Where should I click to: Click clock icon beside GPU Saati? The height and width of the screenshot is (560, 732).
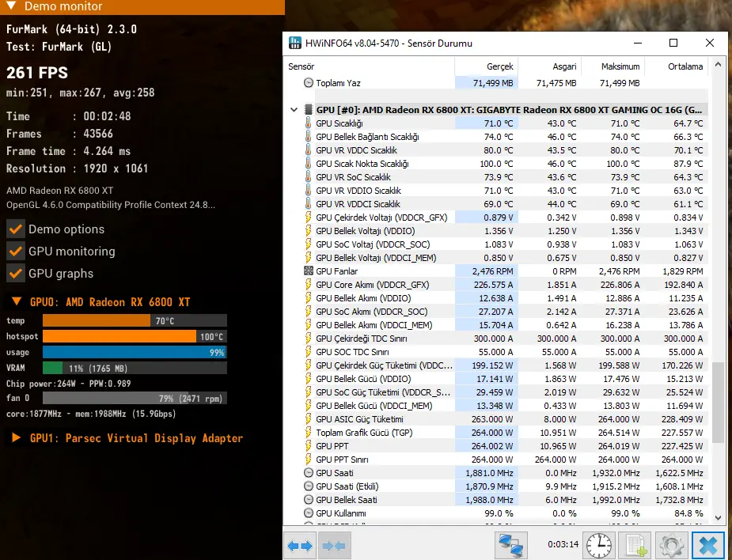[308, 473]
